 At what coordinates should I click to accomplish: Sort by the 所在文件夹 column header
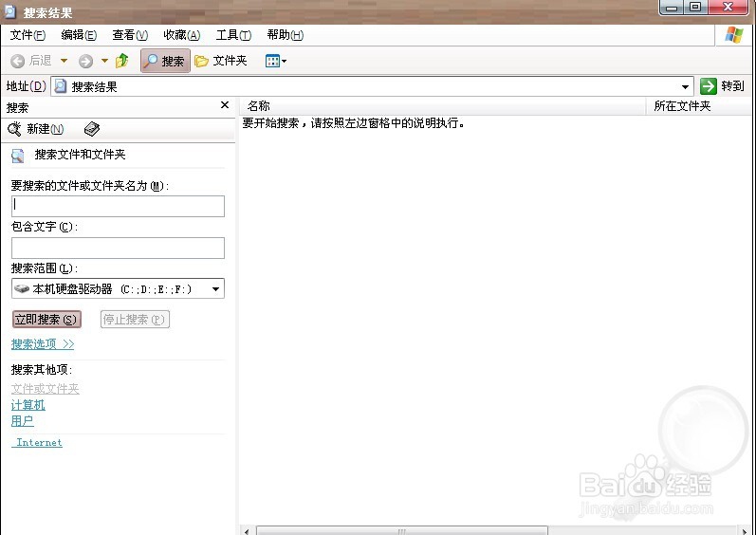(x=699, y=106)
